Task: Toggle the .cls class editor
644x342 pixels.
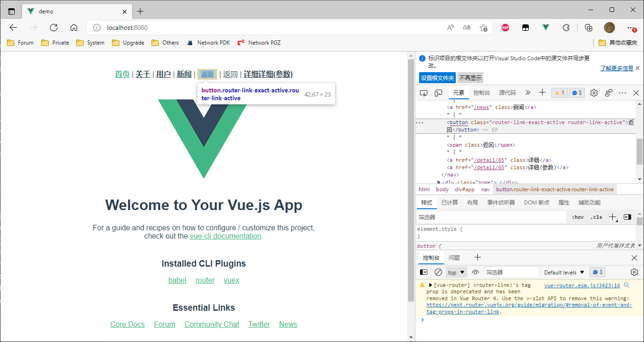Action: click(597, 217)
